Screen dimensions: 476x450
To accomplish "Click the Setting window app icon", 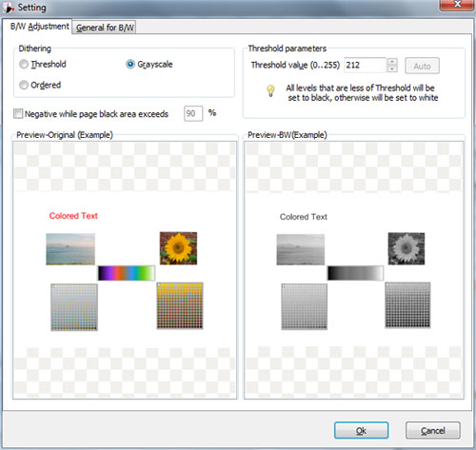I will [x=10, y=8].
